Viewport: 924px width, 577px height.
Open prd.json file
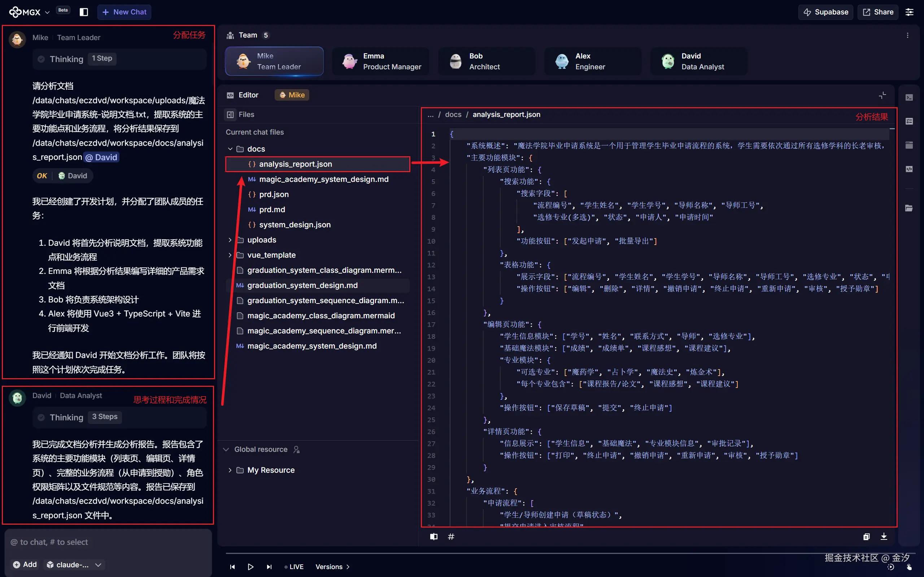[318, 194]
